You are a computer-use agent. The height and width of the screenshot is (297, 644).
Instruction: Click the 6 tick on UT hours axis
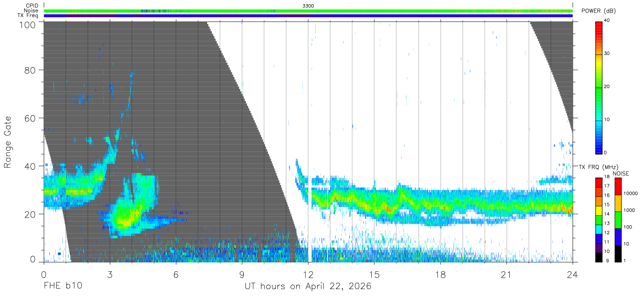coord(176,274)
